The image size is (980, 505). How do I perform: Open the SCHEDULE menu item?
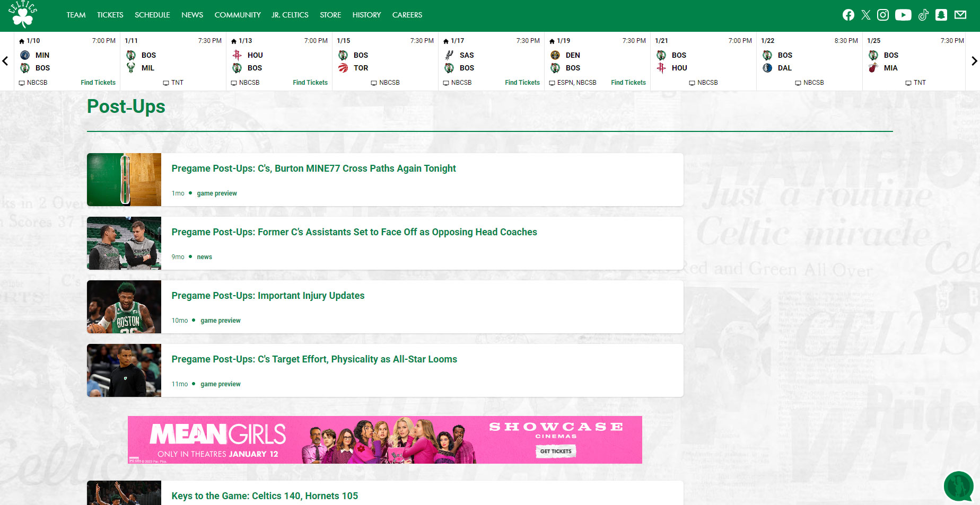152,15
